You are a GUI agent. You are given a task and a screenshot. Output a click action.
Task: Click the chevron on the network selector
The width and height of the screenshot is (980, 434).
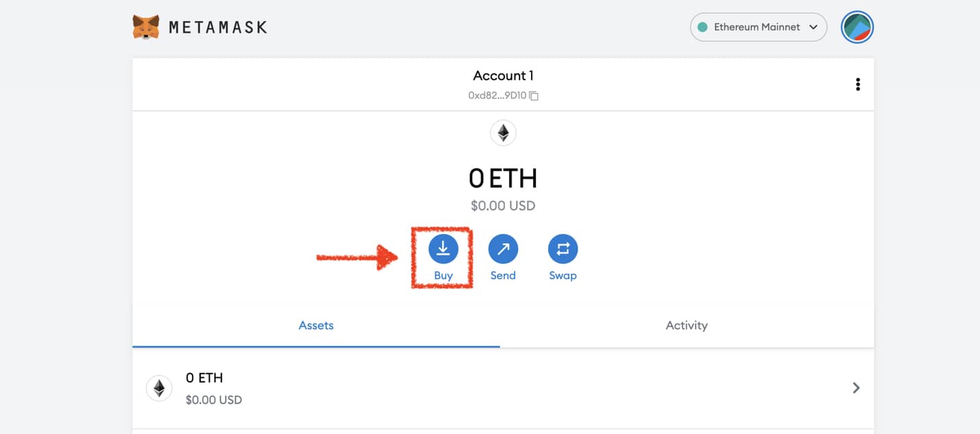coord(813,27)
